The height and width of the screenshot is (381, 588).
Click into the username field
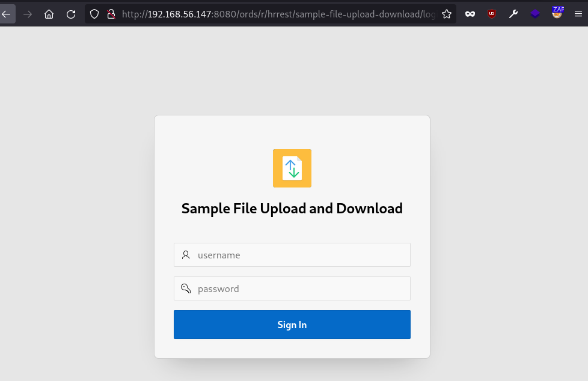(x=292, y=255)
